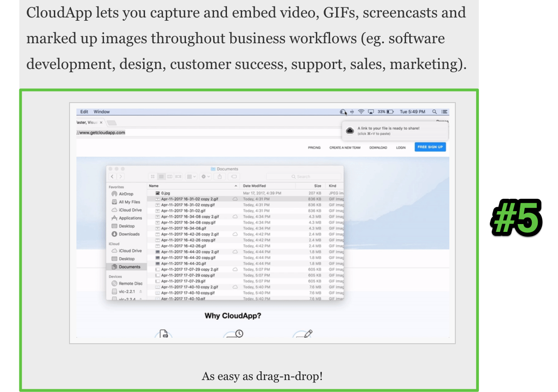This screenshot has width=558, height=392.
Task: Open the Finder action gear dropdown
Action: pos(206,176)
